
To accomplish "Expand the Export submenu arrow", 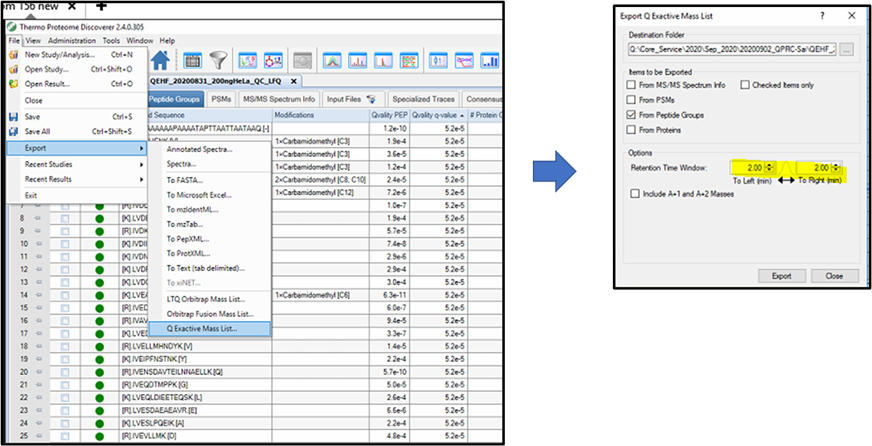I will click(141, 148).
